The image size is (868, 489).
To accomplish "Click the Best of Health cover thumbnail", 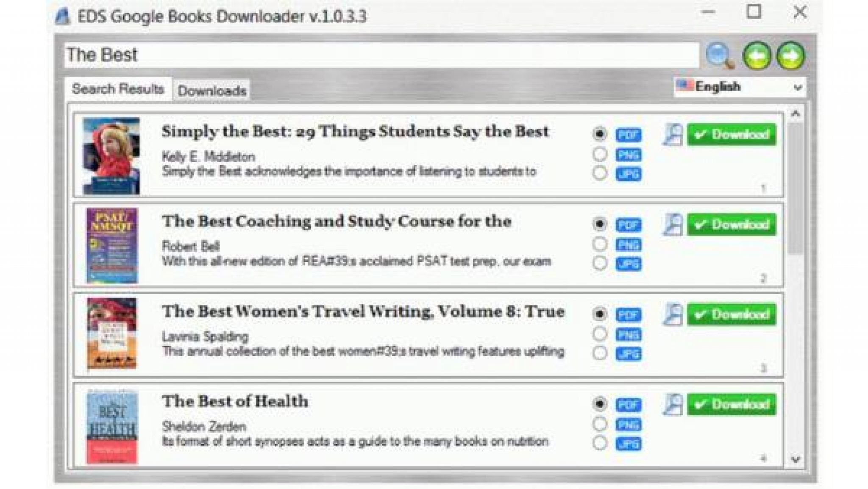I will tap(112, 428).
